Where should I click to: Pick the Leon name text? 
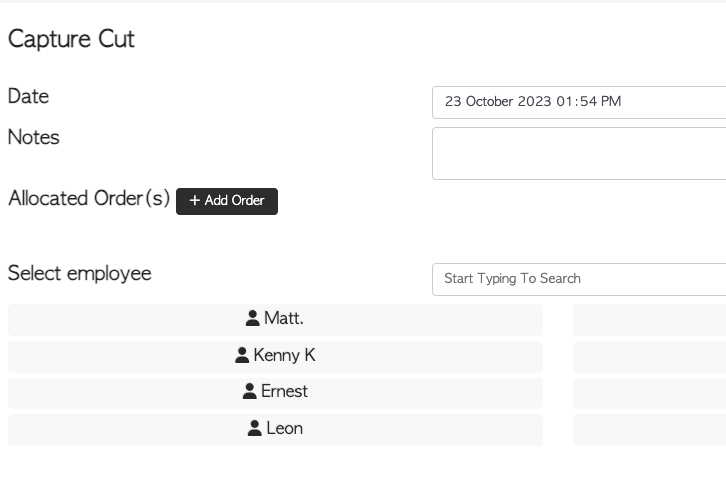tap(284, 428)
